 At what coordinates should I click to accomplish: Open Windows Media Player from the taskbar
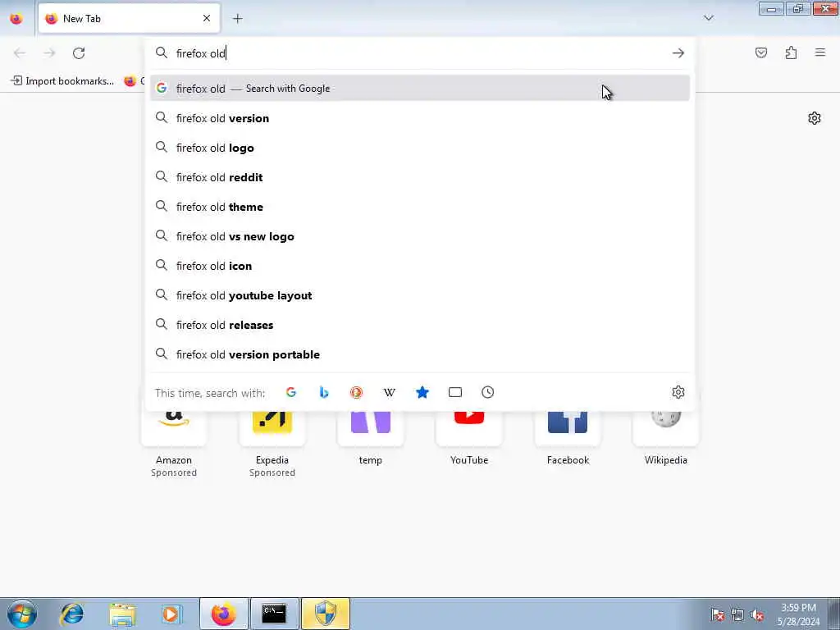pos(172,614)
